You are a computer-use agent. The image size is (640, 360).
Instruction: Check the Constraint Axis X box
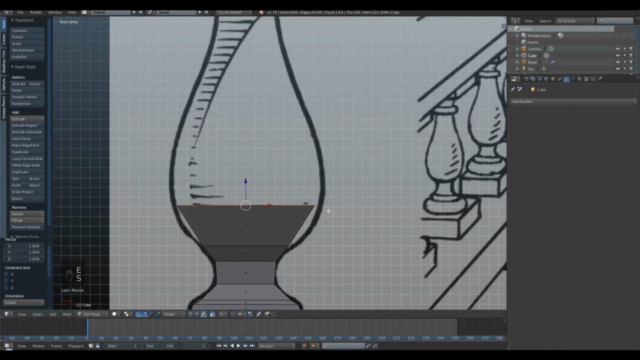click(x=6, y=274)
